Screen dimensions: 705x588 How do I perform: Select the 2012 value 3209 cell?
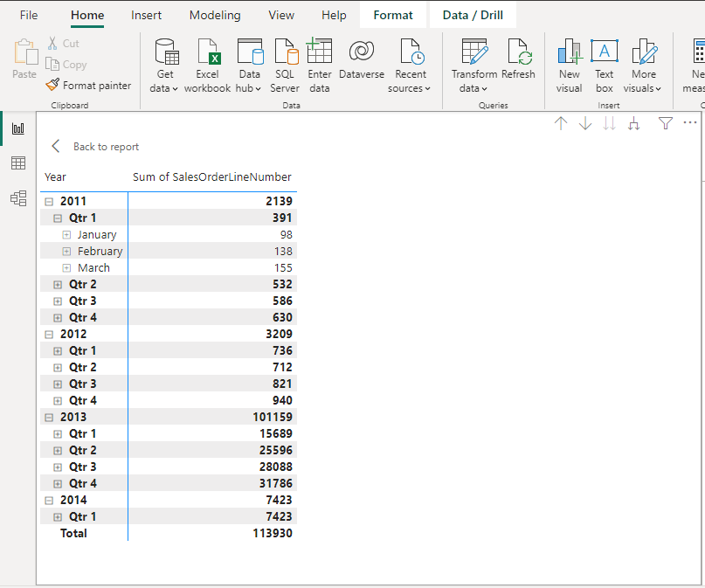279,334
